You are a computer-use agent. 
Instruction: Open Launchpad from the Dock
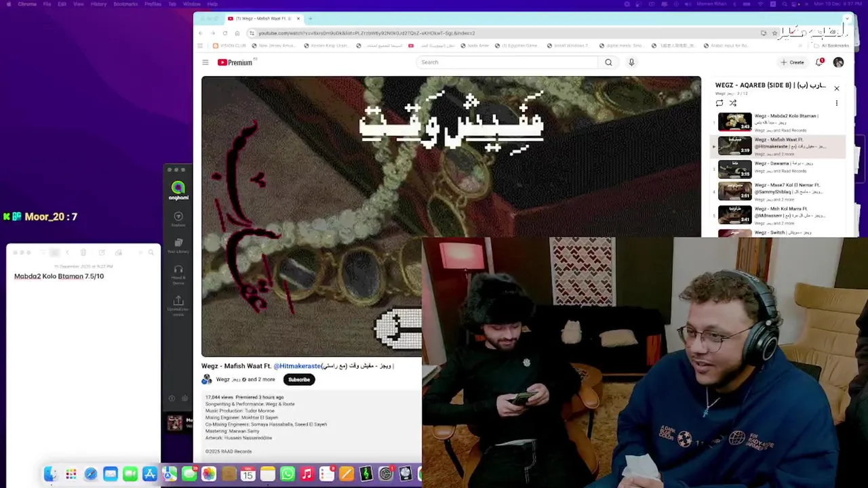pos(71,474)
